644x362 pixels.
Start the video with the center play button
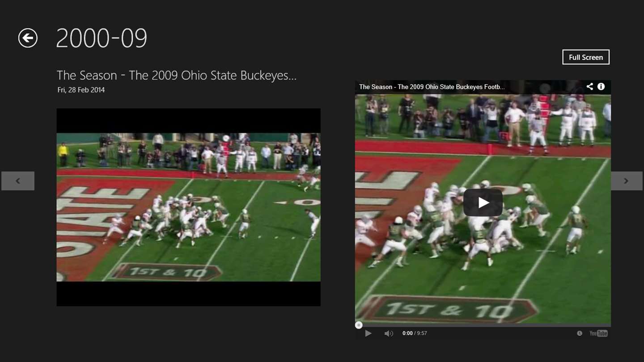(483, 202)
